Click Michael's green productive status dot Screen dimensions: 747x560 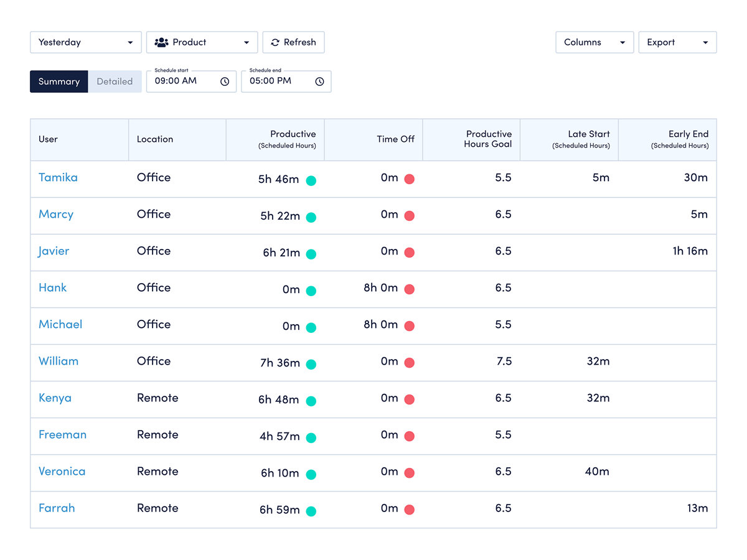[311, 327]
